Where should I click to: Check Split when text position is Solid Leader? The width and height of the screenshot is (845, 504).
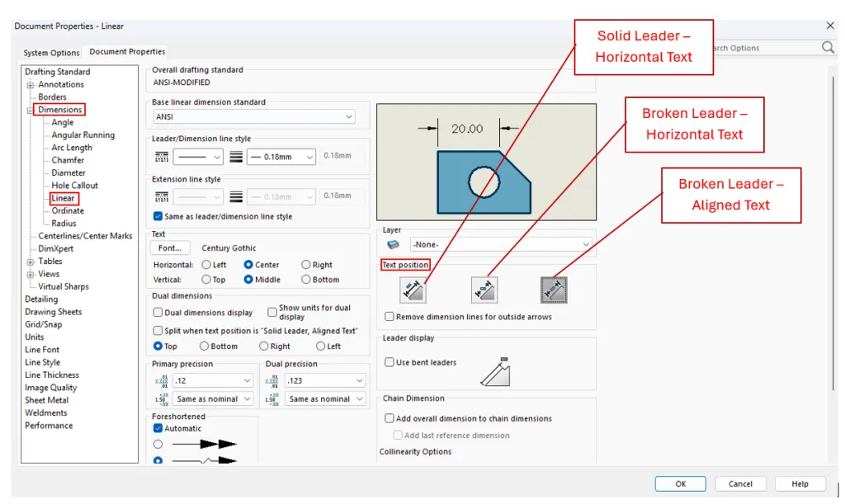tap(158, 331)
